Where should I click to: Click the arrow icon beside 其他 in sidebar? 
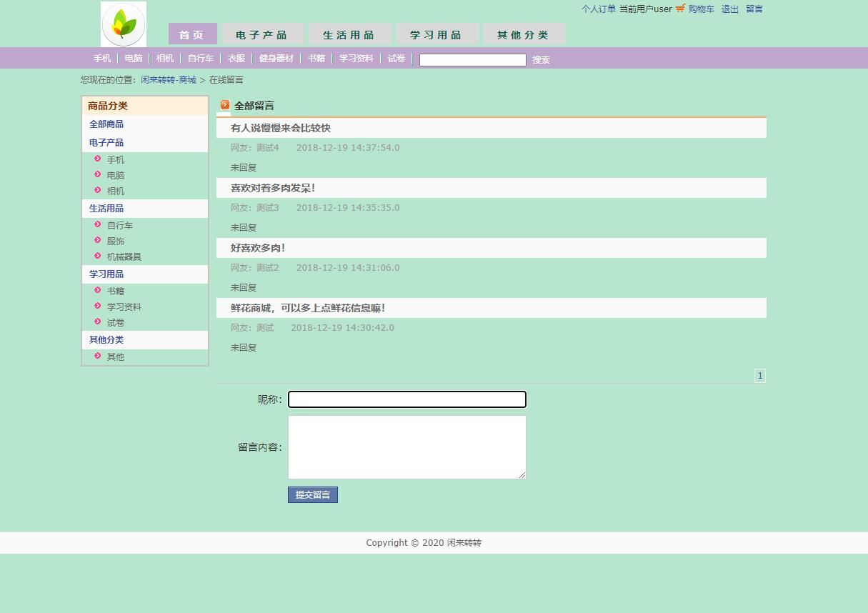click(x=98, y=356)
